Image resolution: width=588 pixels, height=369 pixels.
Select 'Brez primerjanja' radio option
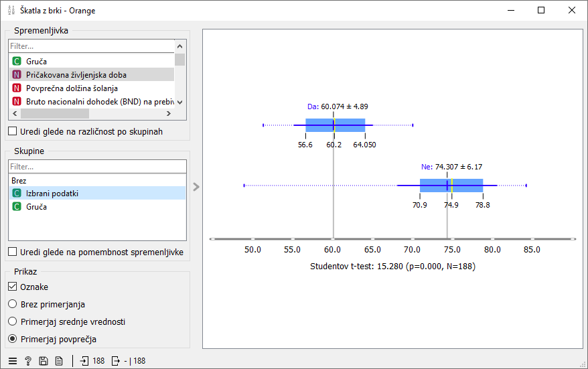coord(13,304)
